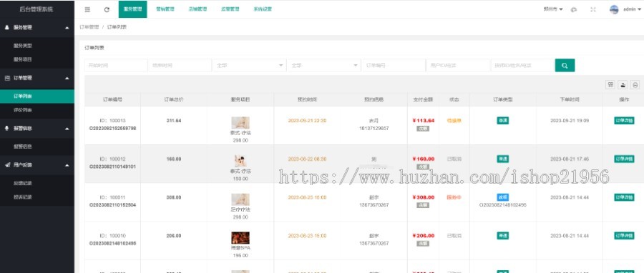644x273 pixels.
Task: Switch to the 店铺管理 top tab
Action: click(x=197, y=9)
